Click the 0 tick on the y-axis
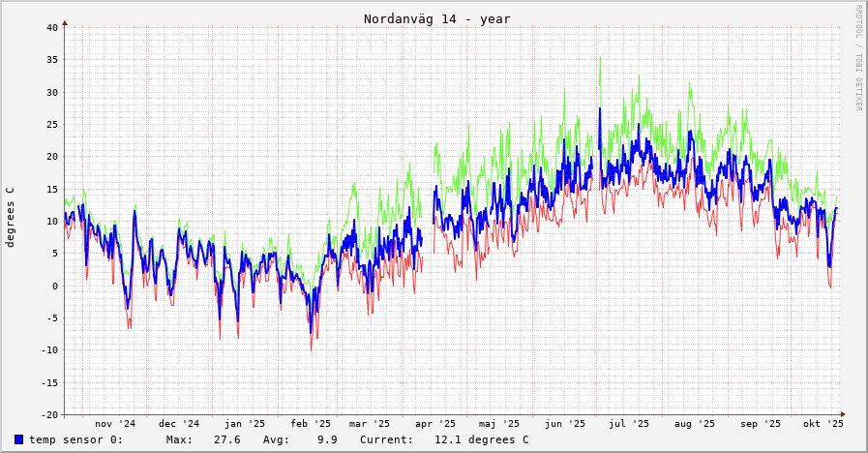The image size is (868, 453). point(55,286)
